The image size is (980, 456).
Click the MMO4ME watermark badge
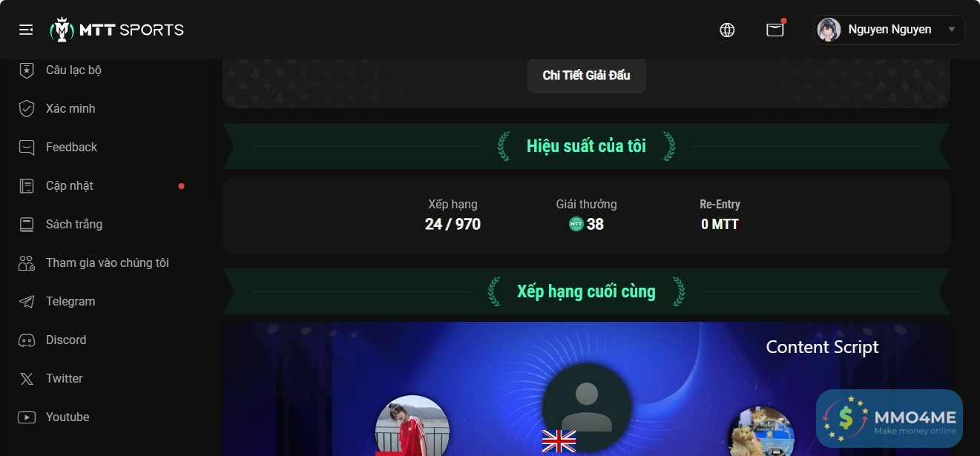[x=889, y=420]
